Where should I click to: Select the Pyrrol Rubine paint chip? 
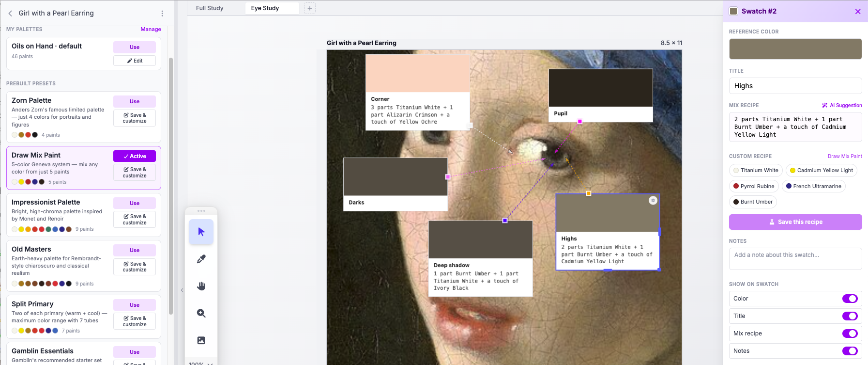click(x=754, y=186)
